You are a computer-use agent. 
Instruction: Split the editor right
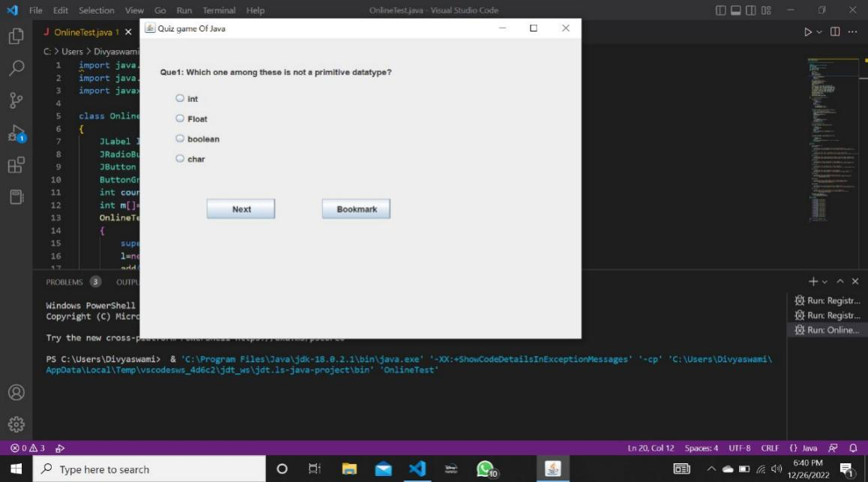click(x=835, y=31)
